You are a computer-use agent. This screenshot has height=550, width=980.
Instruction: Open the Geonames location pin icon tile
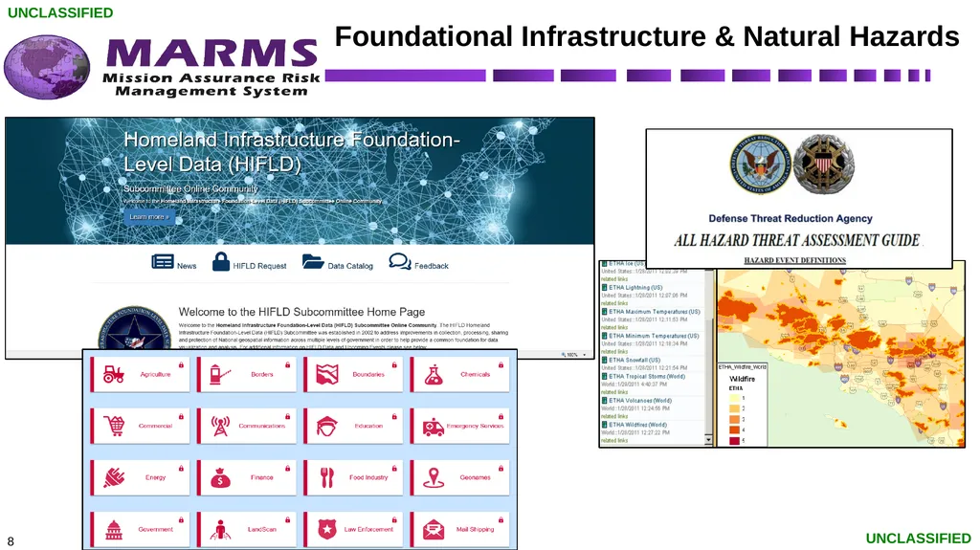tap(459, 477)
